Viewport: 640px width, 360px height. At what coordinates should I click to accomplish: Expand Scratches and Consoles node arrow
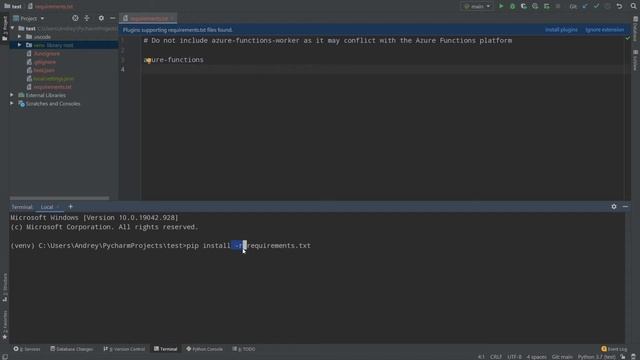[12, 104]
